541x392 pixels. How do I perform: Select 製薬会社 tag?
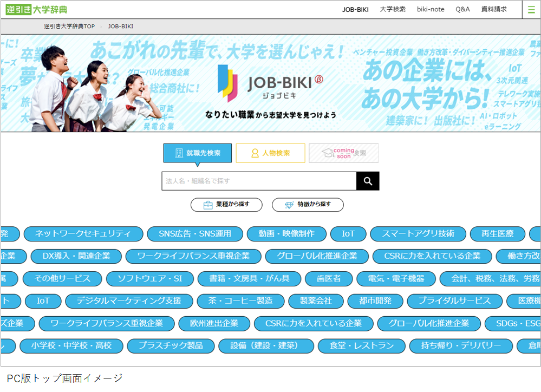pos(316,301)
